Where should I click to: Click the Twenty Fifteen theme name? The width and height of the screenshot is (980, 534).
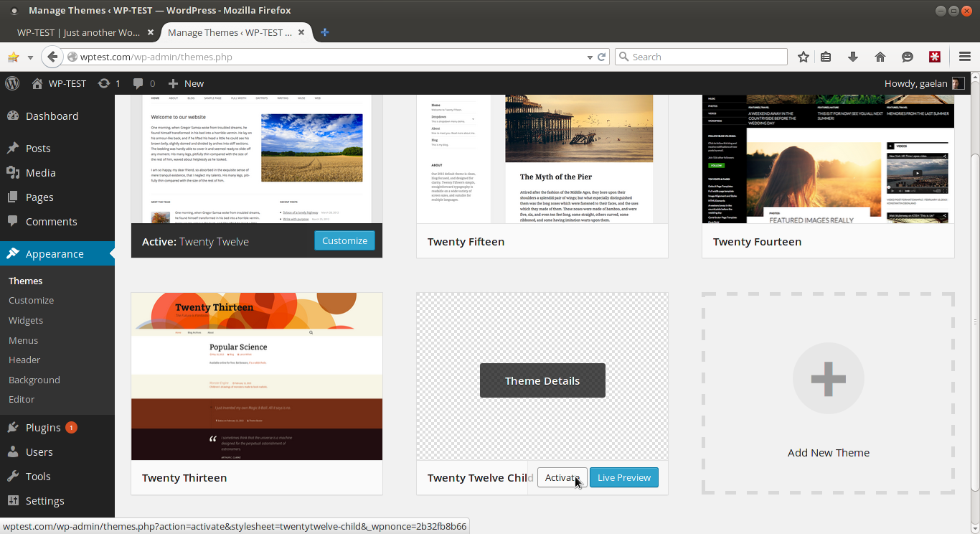coord(466,242)
